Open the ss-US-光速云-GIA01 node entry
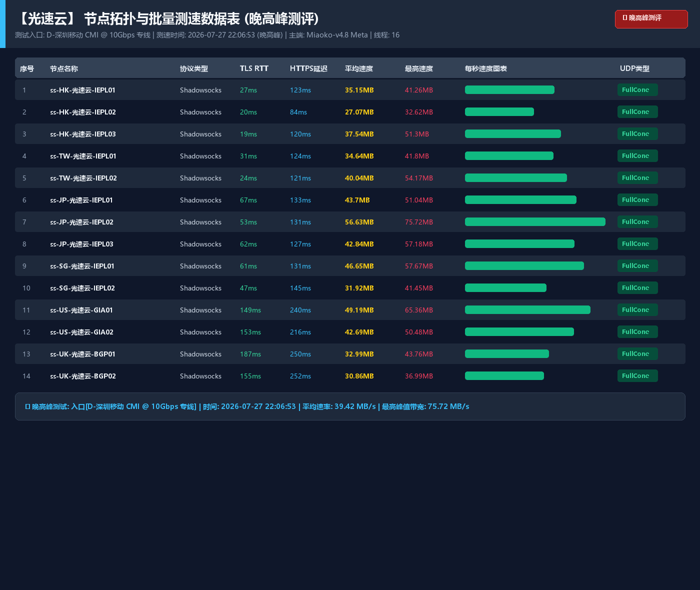Viewport: 700px width, 590px height. [x=81, y=310]
